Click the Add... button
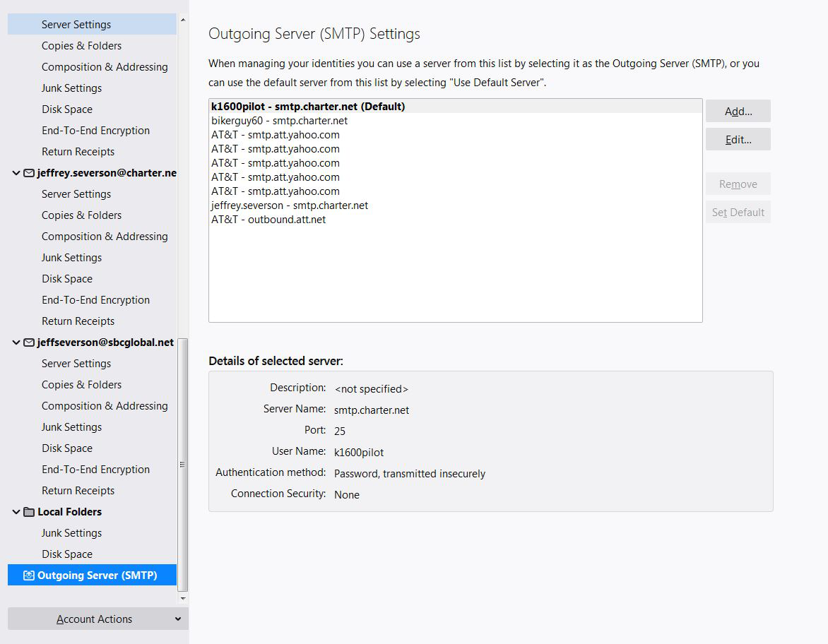Image resolution: width=828 pixels, height=644 pixels. coord(738,112)
